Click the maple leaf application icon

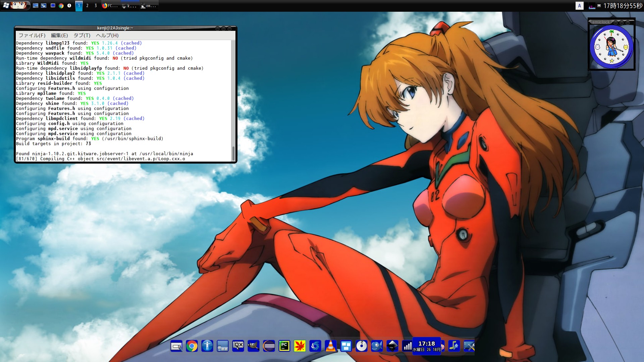(x=300, y=346)
